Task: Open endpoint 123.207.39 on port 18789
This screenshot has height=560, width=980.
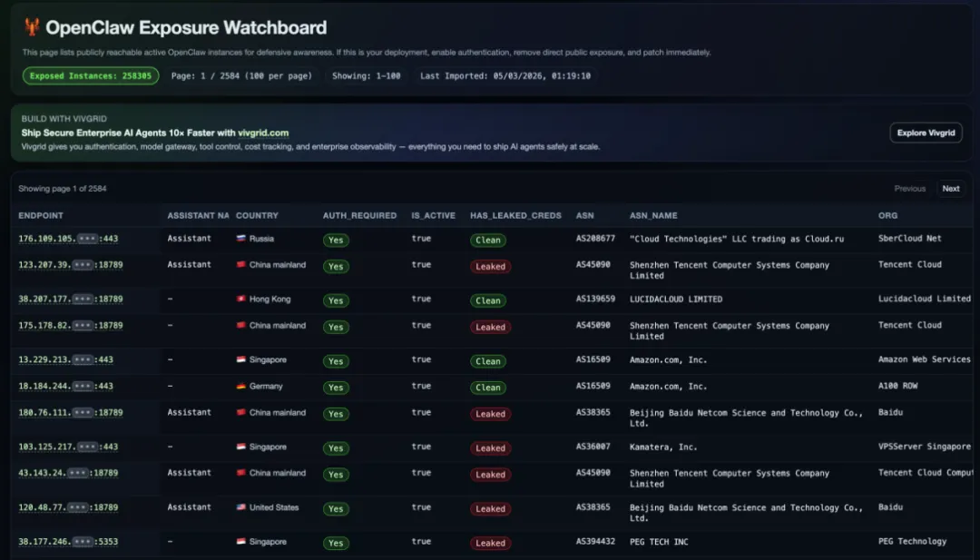Action: click(x=71, y=265)
